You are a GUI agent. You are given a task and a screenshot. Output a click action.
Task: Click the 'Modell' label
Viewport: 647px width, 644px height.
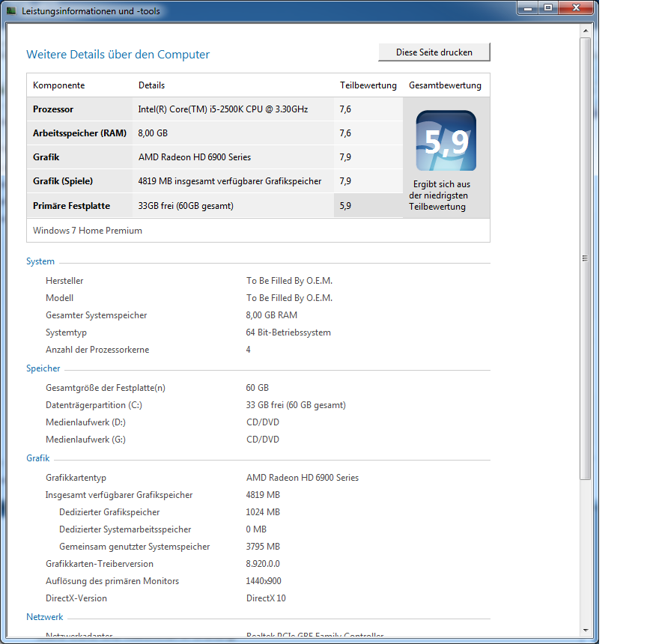coord(59,298)
